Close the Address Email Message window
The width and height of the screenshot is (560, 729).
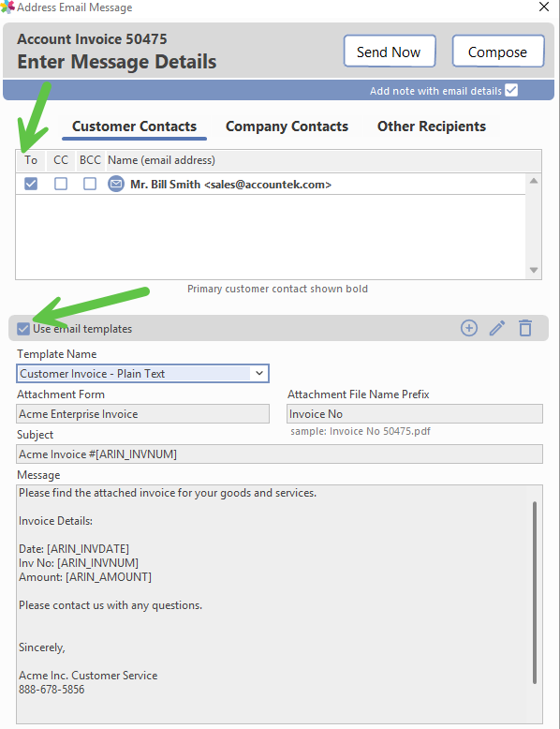click(x=544, y=7)
